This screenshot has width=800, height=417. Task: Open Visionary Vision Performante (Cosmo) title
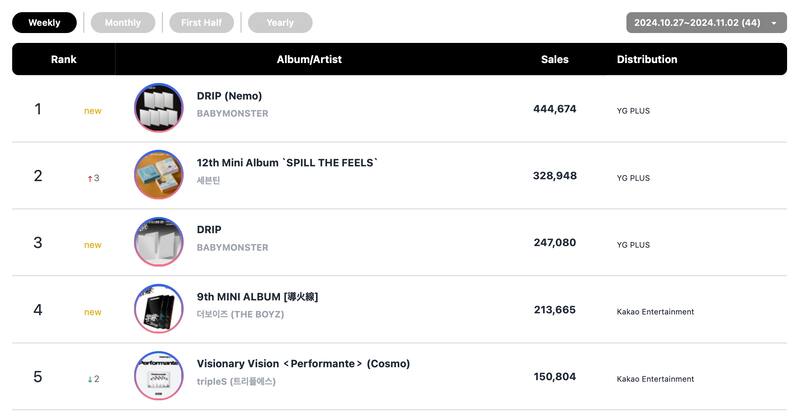303,364
